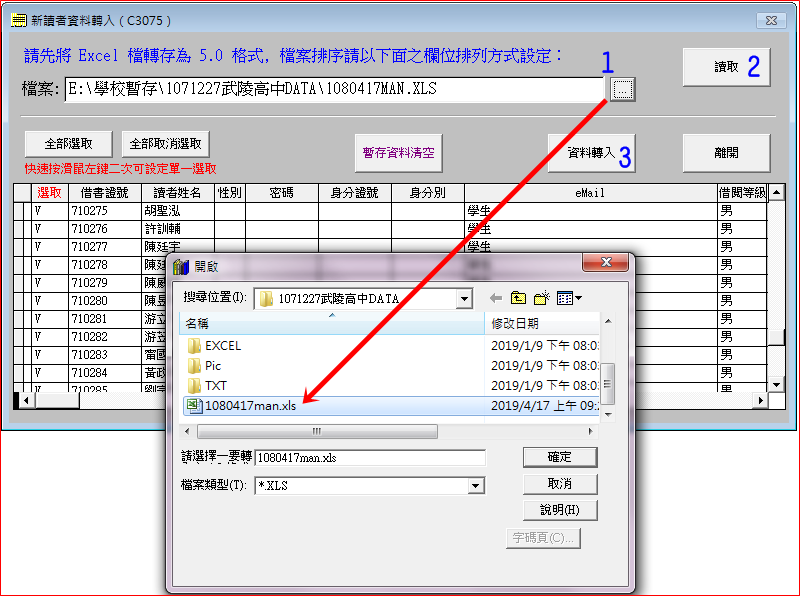This screenshot has width=800, height=596.
Task: Click the 資料轉入 button
Action: coord(591,153)
